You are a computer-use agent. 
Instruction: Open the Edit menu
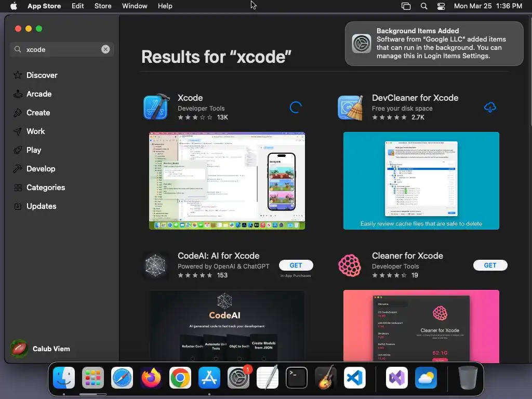[78, 6]
